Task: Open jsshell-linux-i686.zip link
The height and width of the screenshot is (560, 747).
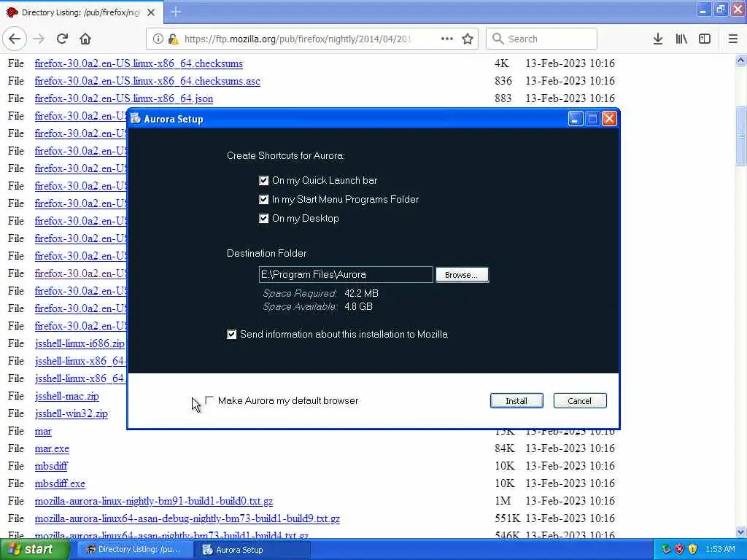Action: [x=80, y=343]
